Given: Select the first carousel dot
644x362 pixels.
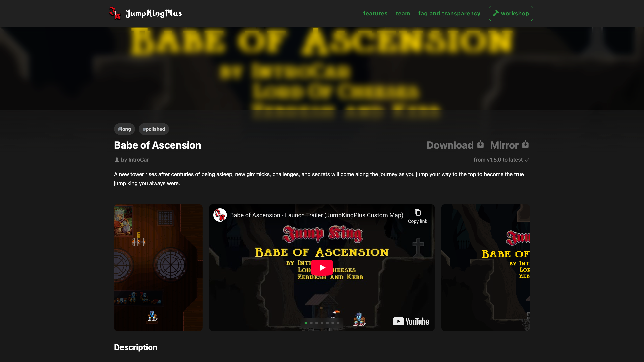Looking at the screenshot, I should (x=306, y=323).
